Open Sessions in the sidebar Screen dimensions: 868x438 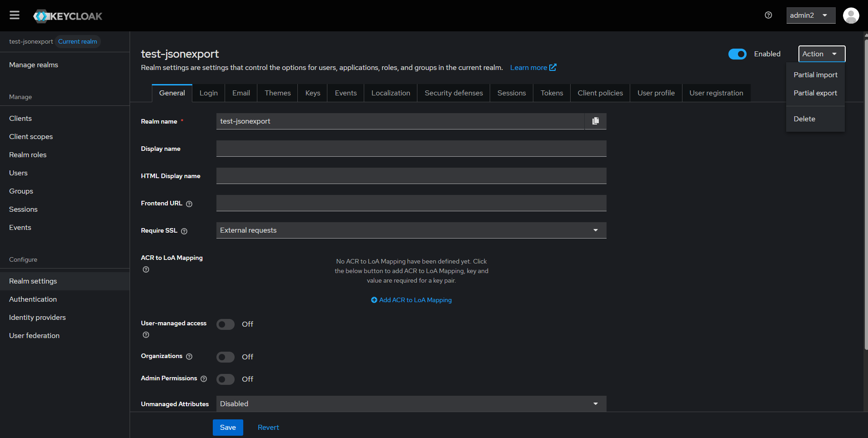[x=65, y=209]
